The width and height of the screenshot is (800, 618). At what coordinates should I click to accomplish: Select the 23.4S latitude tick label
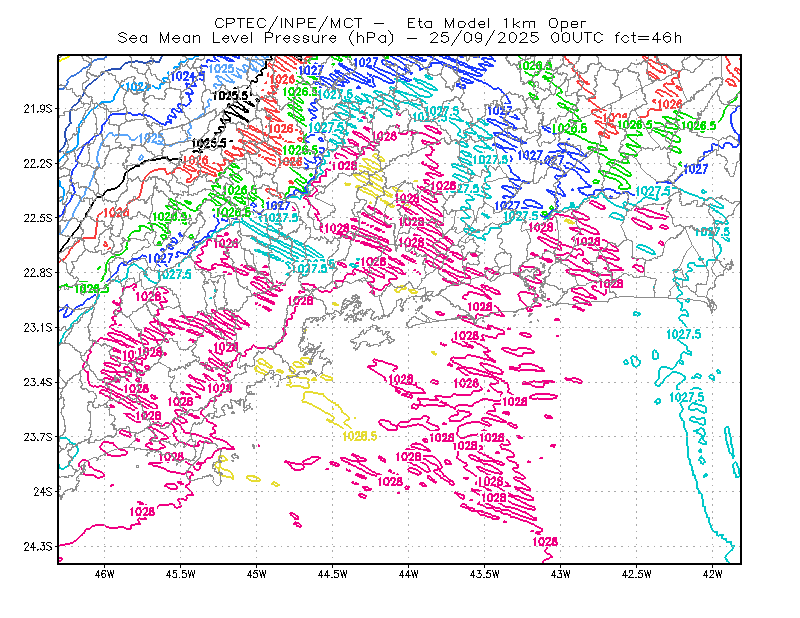coord(38,382)
